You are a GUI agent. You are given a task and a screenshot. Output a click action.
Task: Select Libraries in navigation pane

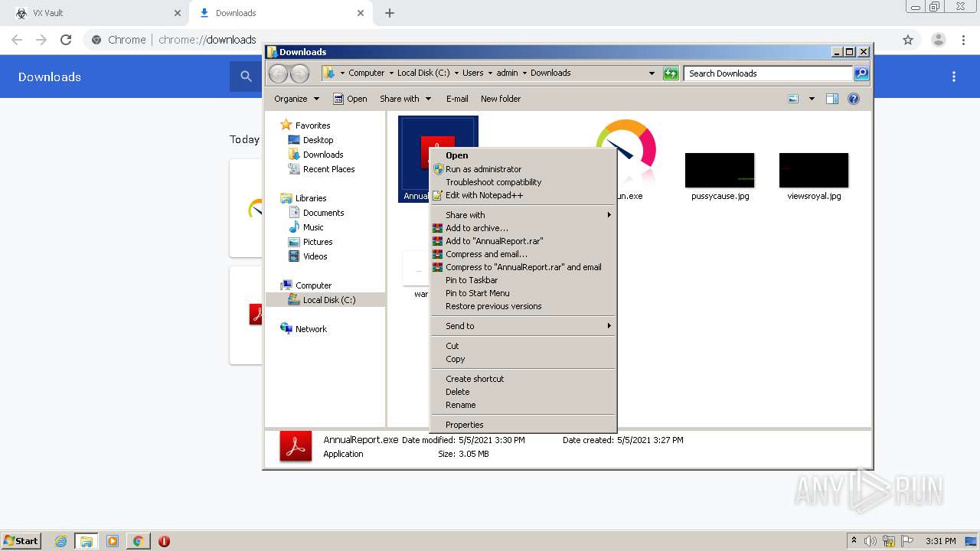[304, 198]
